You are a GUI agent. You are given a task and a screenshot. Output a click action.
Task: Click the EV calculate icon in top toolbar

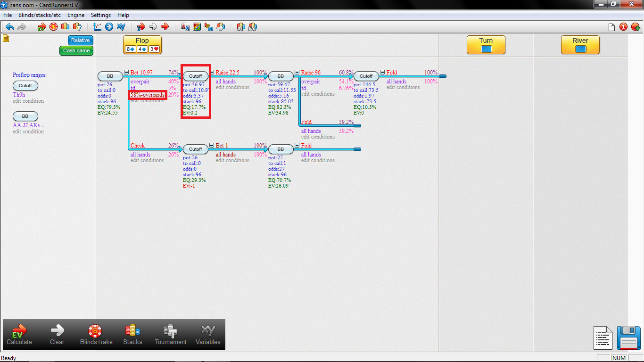coord(42,27)
